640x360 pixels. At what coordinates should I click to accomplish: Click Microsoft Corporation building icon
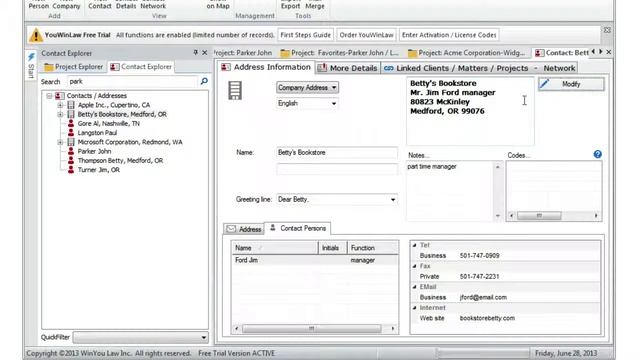point(71,142)
